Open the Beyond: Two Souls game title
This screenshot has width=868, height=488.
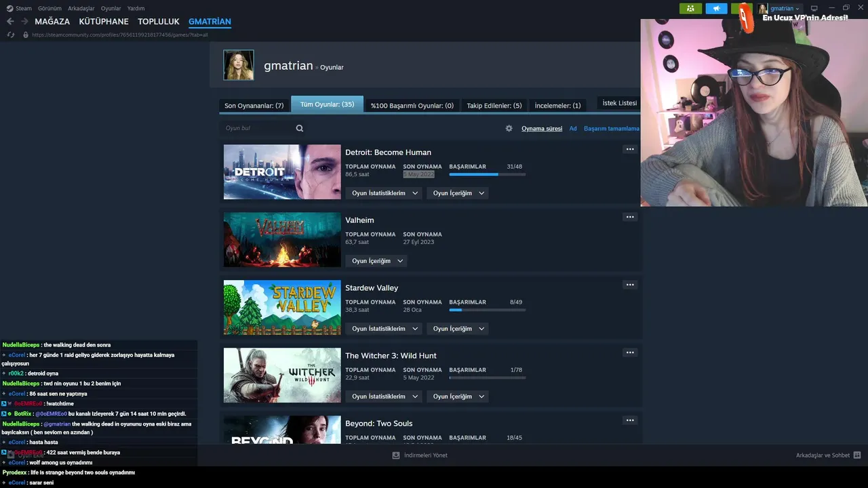point(378,424)
